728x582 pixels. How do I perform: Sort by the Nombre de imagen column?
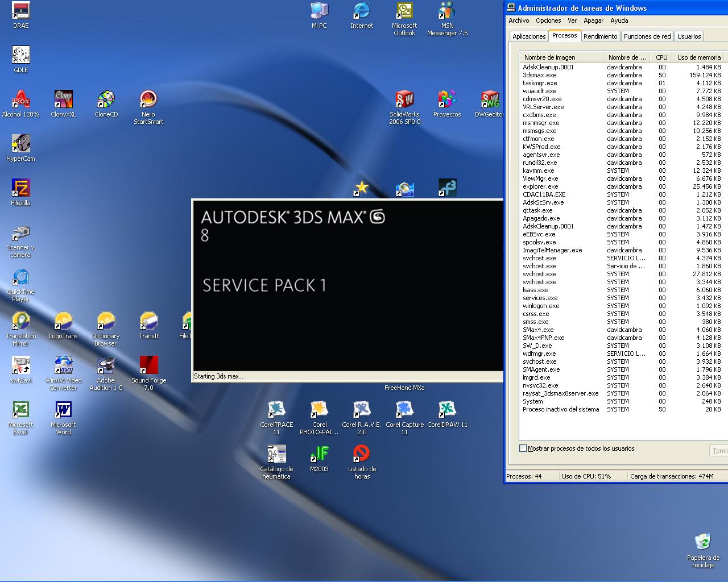(561, 57)
